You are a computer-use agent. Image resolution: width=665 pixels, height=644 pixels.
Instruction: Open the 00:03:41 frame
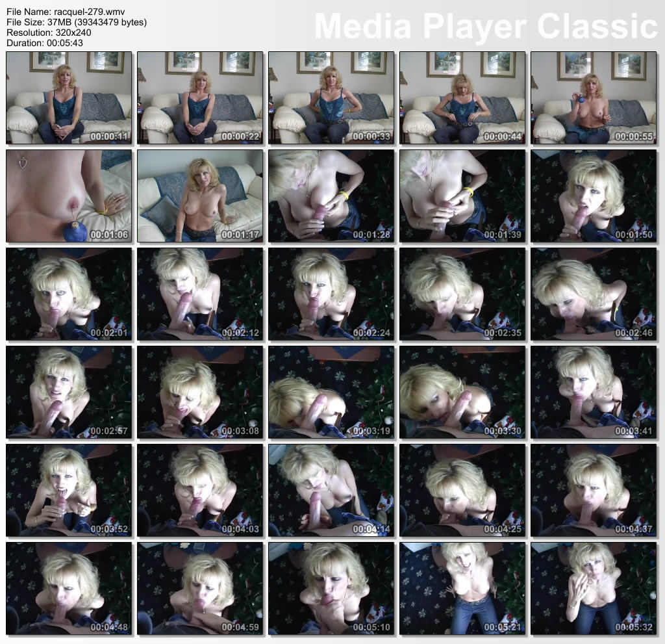tap(594, 392)
